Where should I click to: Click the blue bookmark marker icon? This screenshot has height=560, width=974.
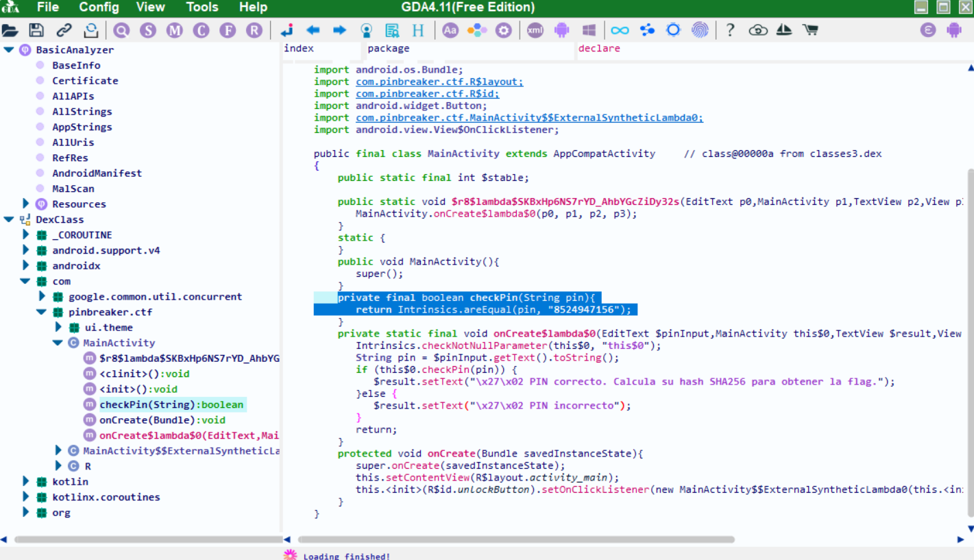coord(366,30)
